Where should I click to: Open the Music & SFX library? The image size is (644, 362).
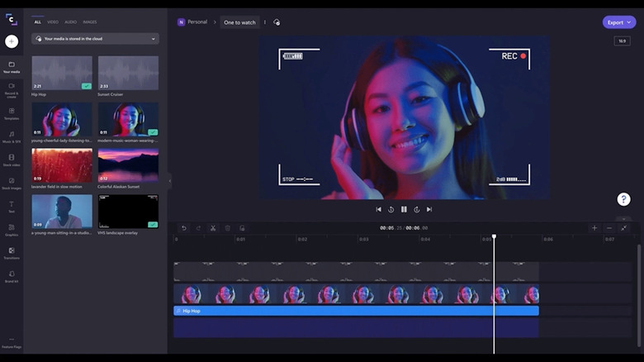tap(12, 136)
